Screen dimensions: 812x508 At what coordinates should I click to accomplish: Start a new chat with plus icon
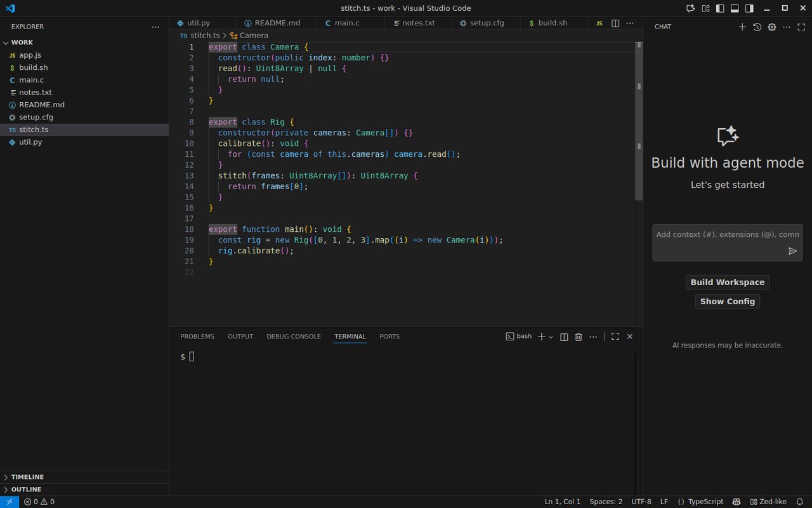742,27
